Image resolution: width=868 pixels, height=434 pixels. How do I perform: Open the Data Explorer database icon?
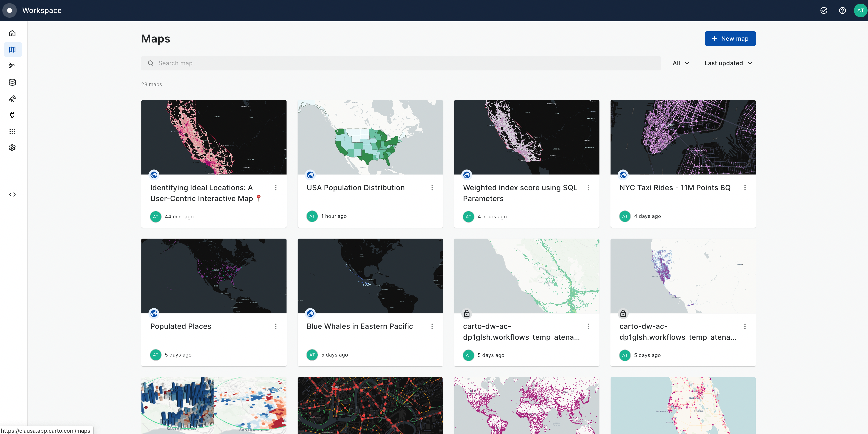13,82
